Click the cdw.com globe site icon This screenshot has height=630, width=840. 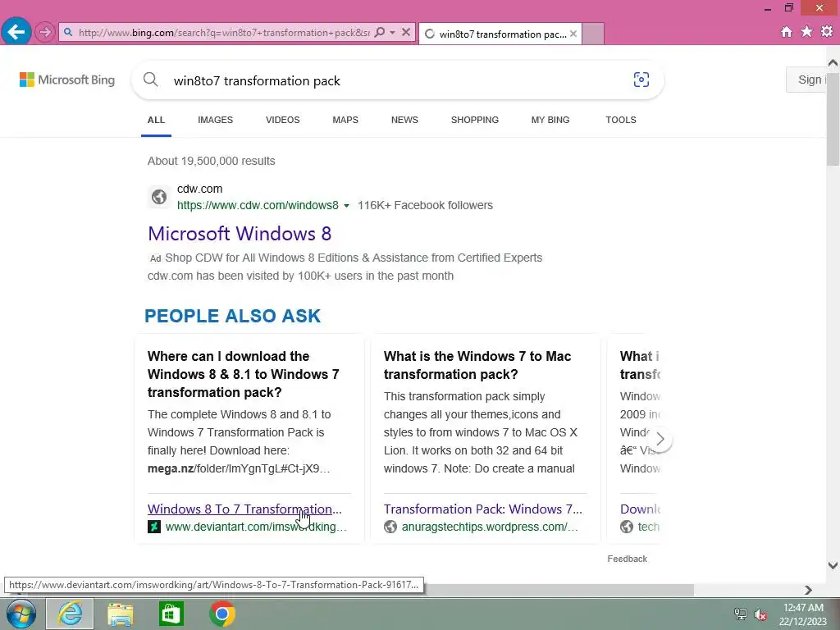tap(159, 197)
